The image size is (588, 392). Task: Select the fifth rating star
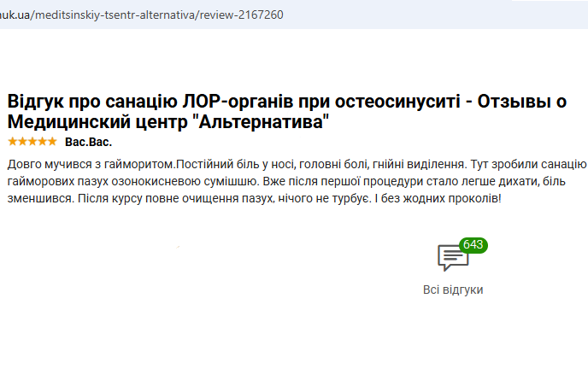(x=52, y=142)
